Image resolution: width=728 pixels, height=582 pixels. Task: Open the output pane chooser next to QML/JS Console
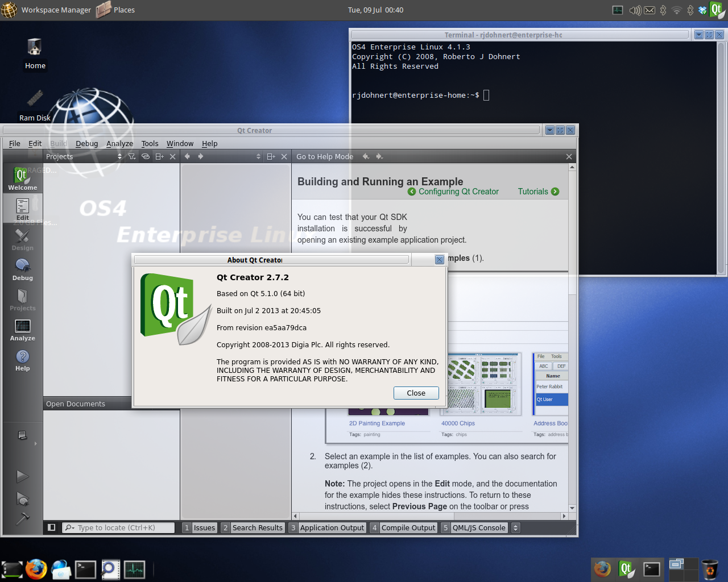515,527
